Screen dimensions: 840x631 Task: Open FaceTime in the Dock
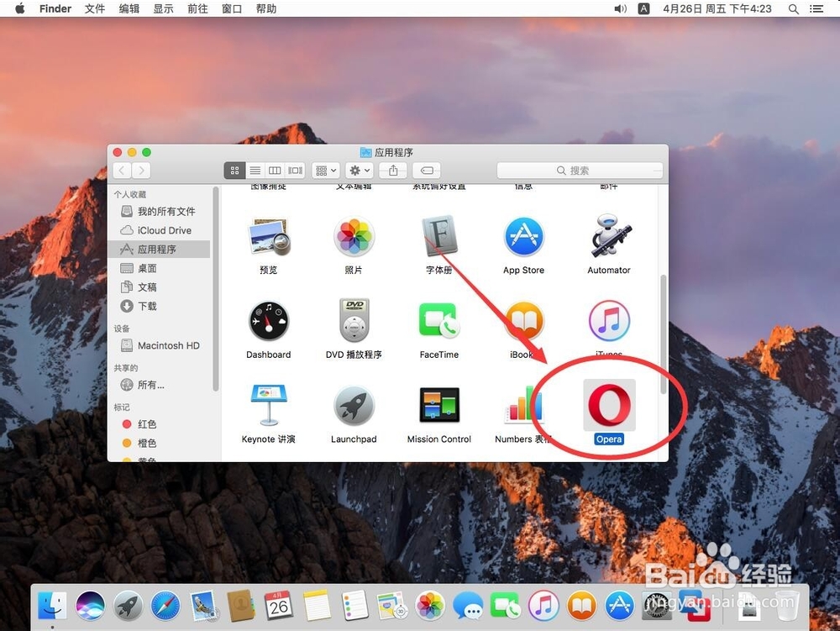pyautogui.click(x=505, y=606)
